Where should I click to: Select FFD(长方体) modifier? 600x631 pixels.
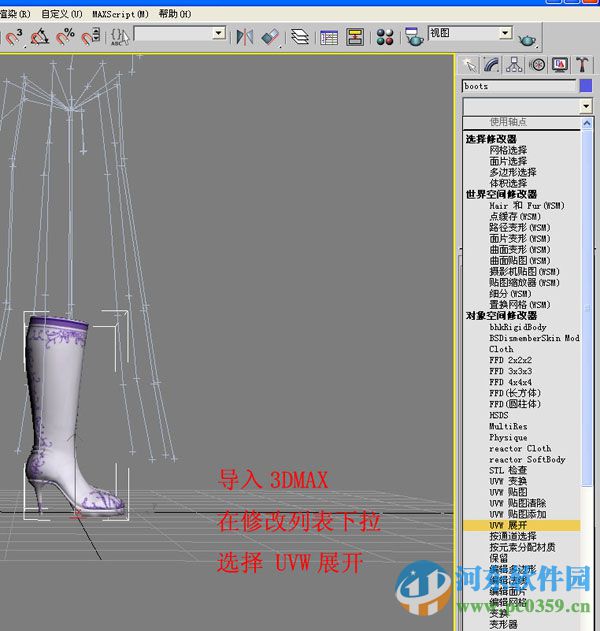[515, 393]
